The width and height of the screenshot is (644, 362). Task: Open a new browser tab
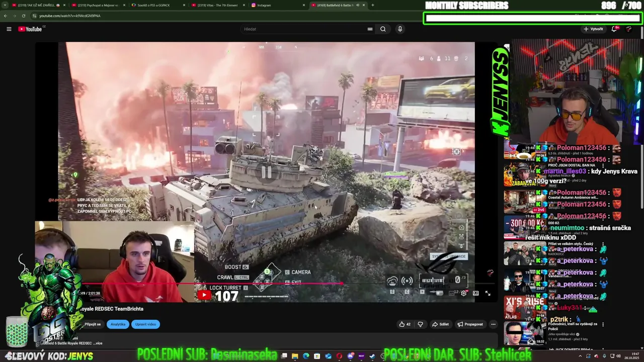coord(372,5)
